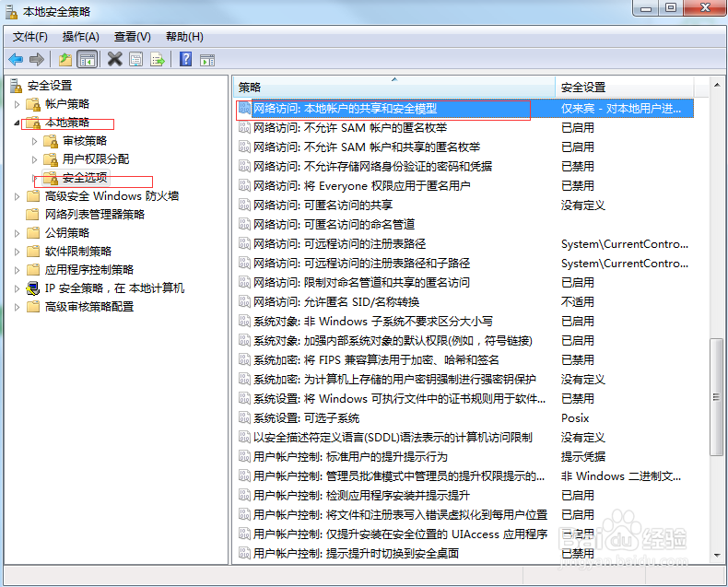Image resolution: width=728 pixels, height=587 pixels.
Task: Open the 帮助(H) menu
Action: 184,37
